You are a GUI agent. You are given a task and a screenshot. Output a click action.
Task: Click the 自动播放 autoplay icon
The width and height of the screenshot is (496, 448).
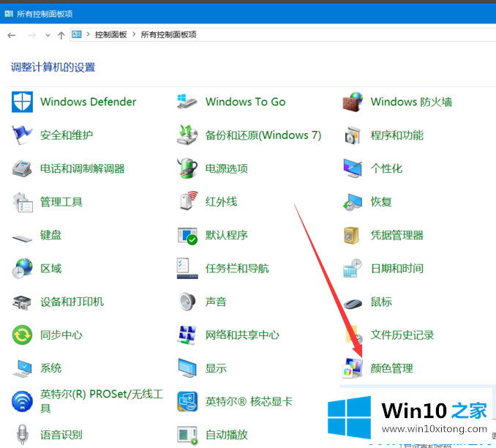coord(187,436)
